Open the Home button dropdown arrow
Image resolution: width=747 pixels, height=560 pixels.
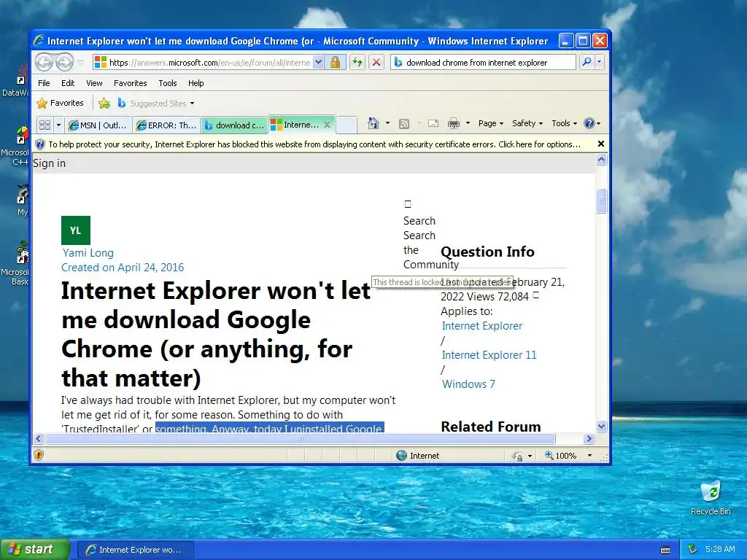click(x=387, y=123)
